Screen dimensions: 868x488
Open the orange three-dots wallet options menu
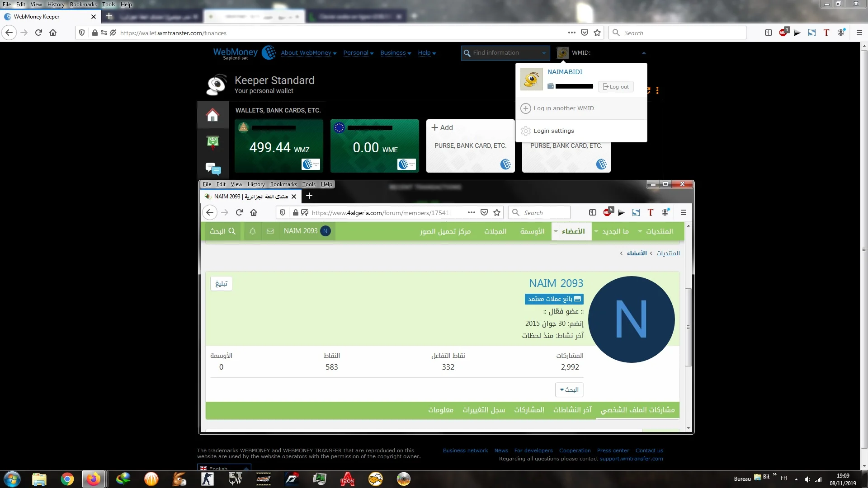click(657, 90)
